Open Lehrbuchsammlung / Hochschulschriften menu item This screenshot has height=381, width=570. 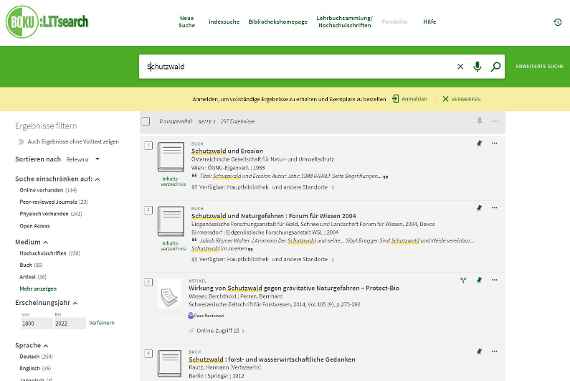click(x=345, y=21)
